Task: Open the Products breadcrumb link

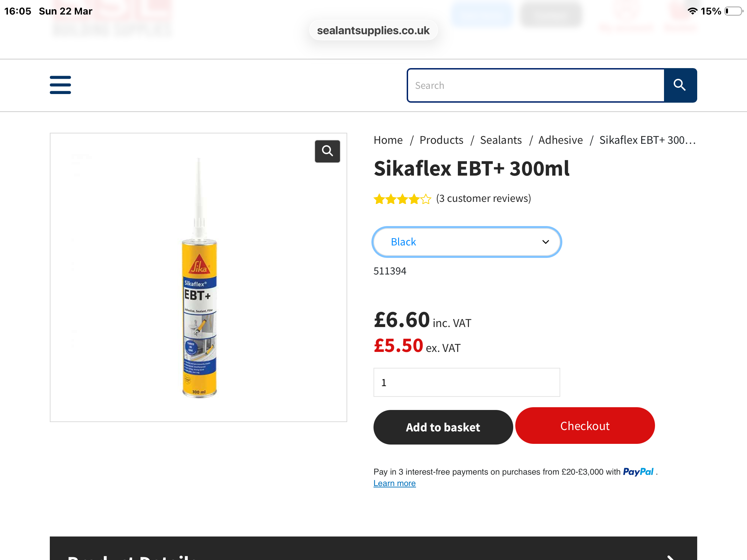Action: click(x=441, y=140)
